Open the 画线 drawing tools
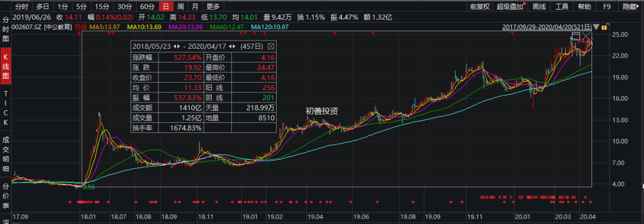 (539, 6)
